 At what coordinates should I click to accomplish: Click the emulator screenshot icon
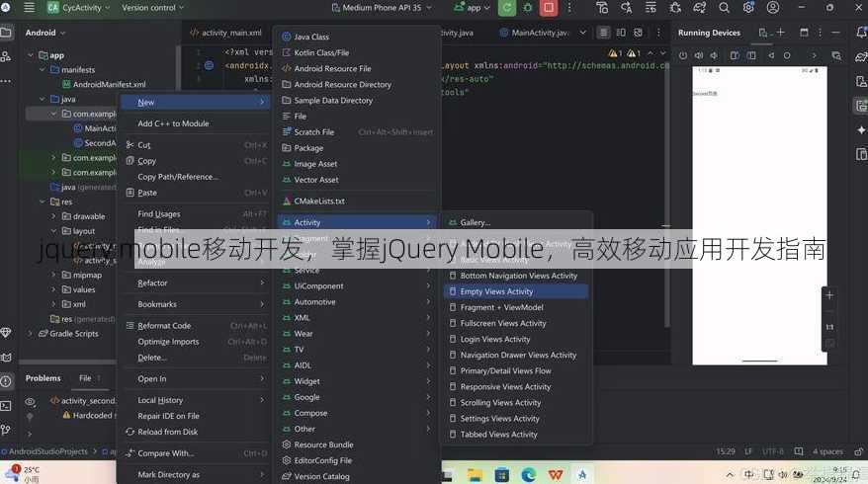click(836, 55)
